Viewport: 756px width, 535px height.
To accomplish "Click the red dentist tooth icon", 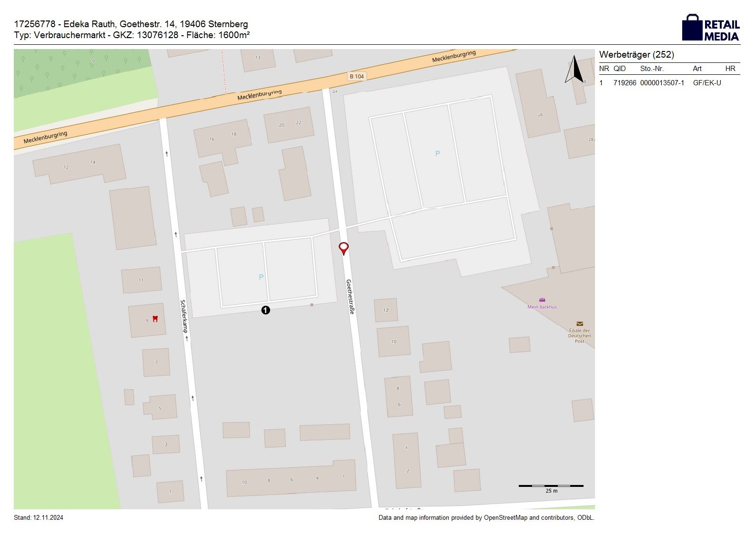I will (154, 319).
